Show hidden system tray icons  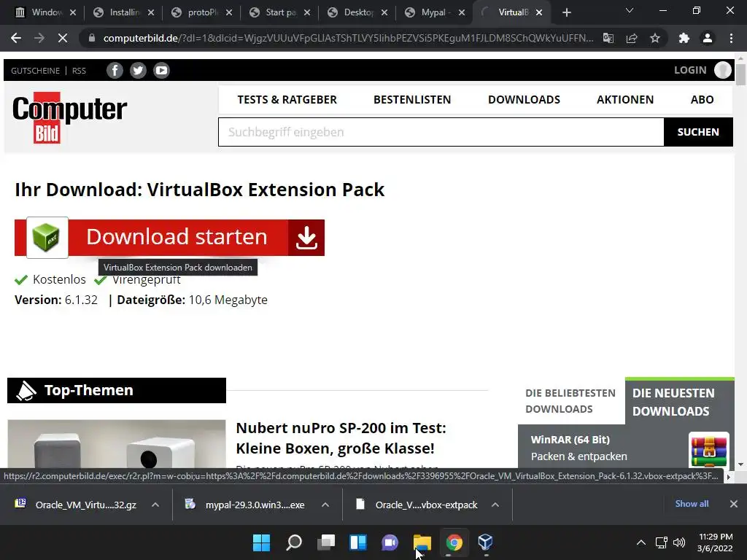pos(641,542)
